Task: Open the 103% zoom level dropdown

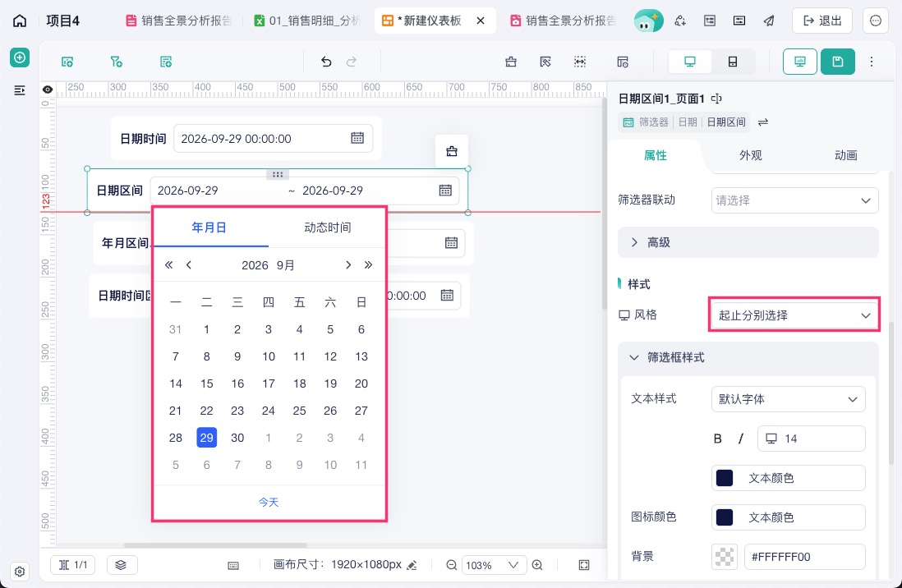Action: 494,565
